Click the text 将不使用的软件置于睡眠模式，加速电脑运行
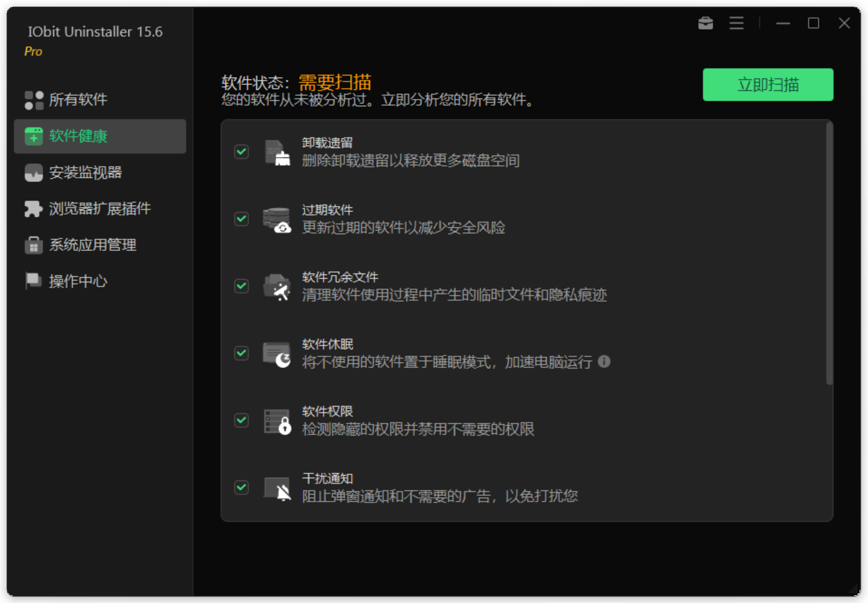 [x=447, y=362]
